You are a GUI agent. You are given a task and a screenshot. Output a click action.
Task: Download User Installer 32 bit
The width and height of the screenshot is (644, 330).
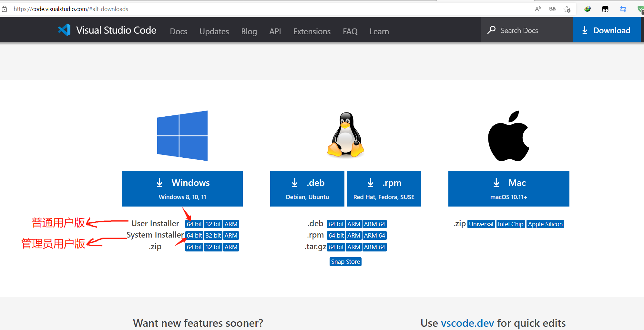click(x=213, y=224)
